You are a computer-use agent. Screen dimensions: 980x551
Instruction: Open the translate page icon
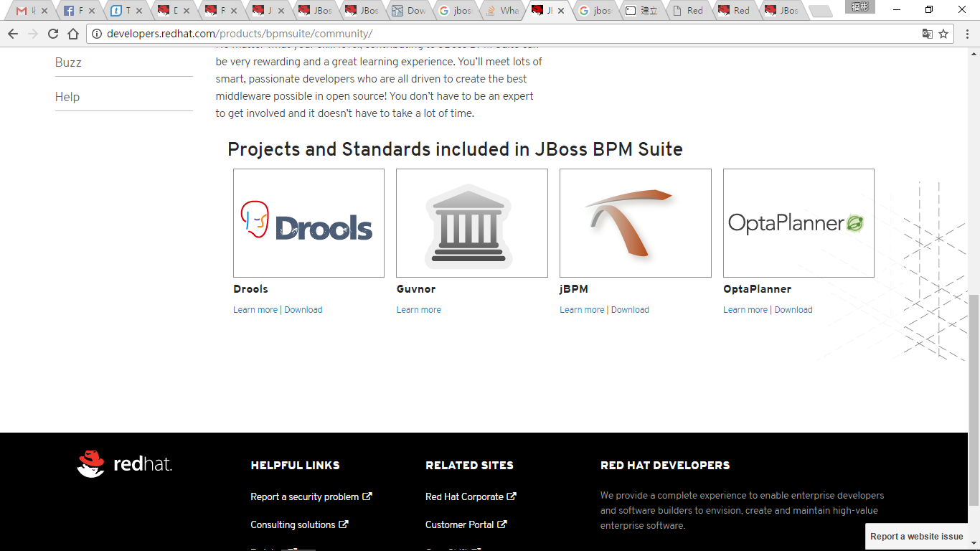click(x=927, y=34)
